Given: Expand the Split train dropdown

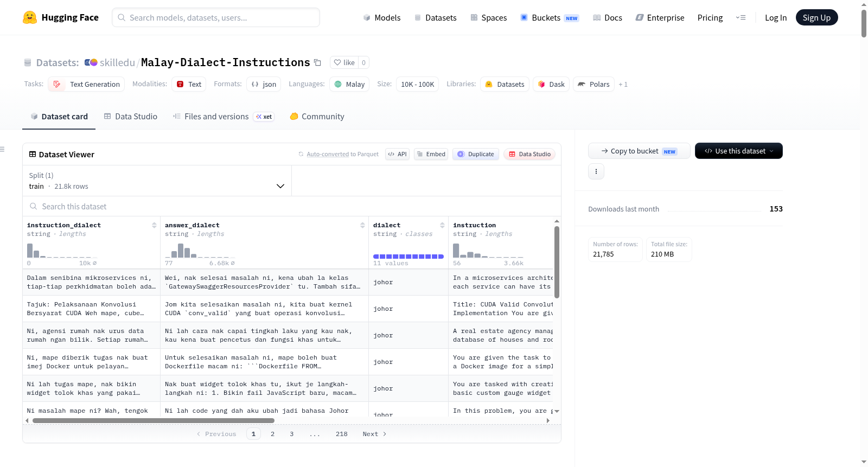Looking at the screenshot, I should point(157,181).
